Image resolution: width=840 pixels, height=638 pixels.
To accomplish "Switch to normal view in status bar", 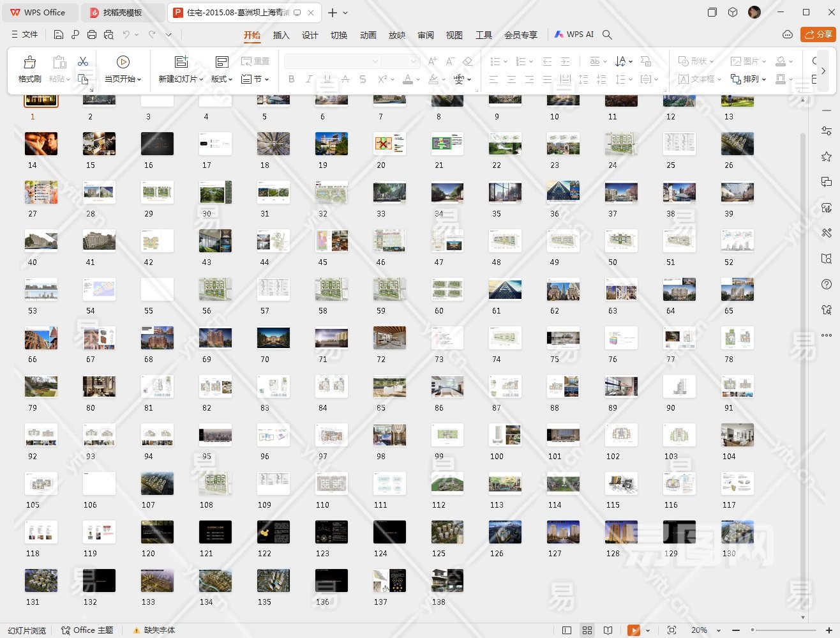I will (567, 630).
